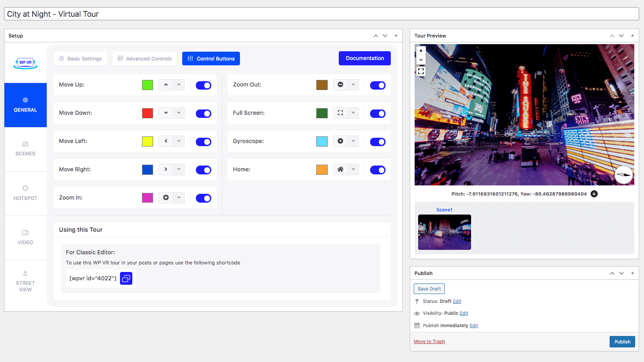644x362 pixels.
Task: Click Move to Trash link
Action: tap(429, 342)
